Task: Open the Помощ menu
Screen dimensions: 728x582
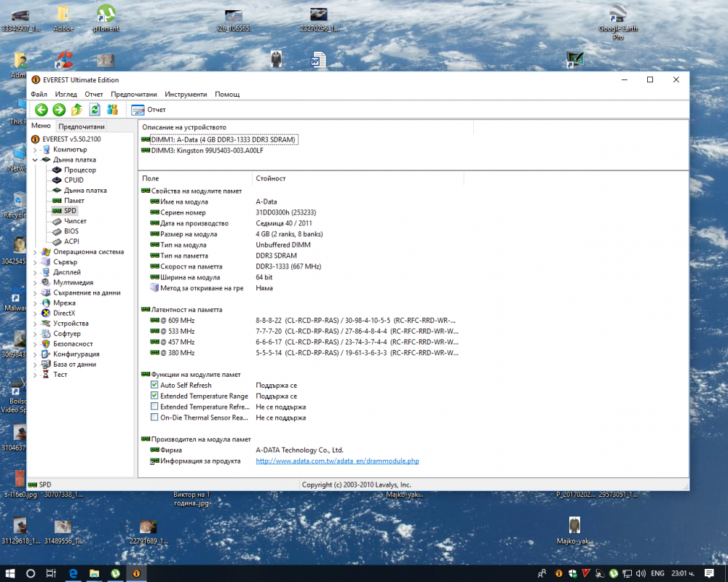Action: pos(227,95)
